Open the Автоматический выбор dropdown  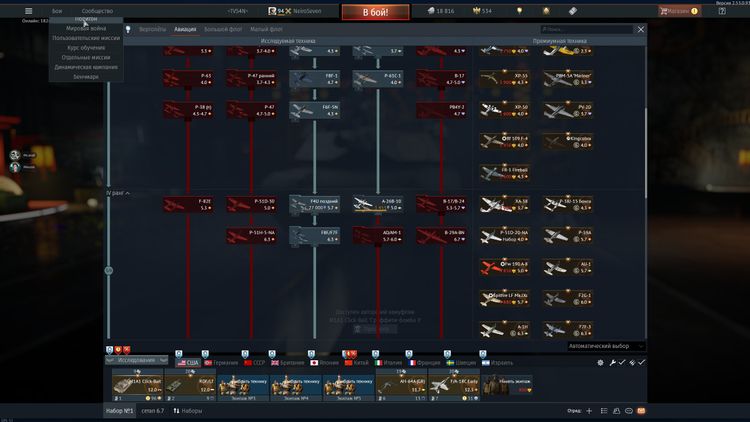606,346
